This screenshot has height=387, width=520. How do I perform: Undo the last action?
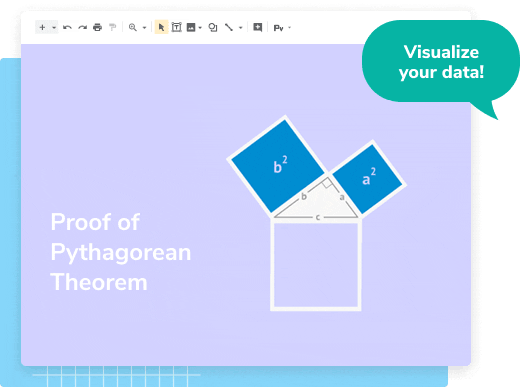(67, 27)
